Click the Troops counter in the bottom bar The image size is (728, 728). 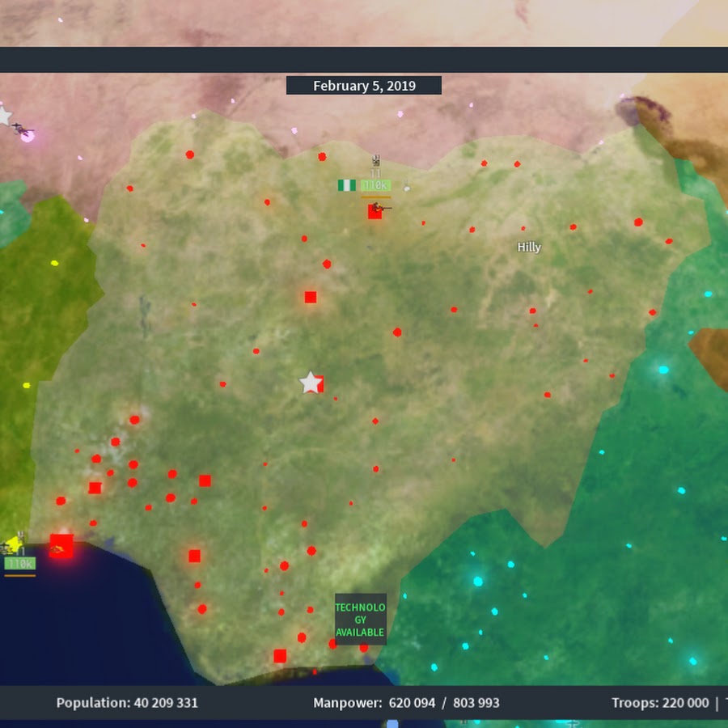click(x=659, y=703)
